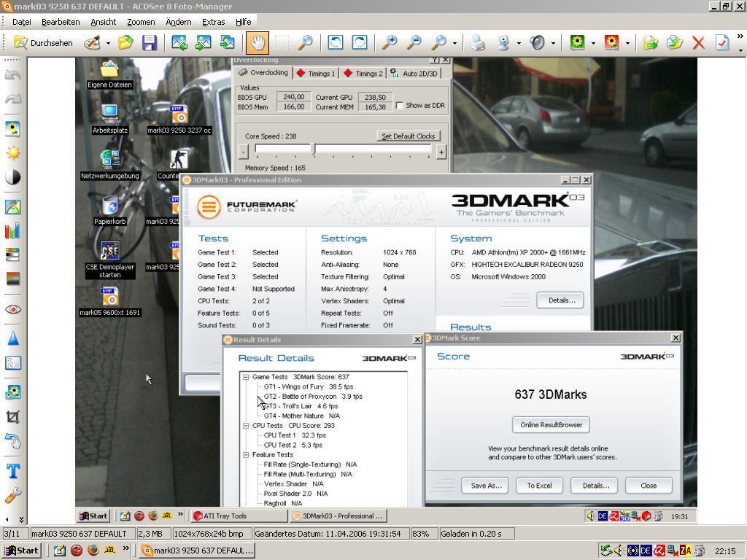Click the Online ResultBrowser button
This screenshot has width=747, height=560.
551,425
